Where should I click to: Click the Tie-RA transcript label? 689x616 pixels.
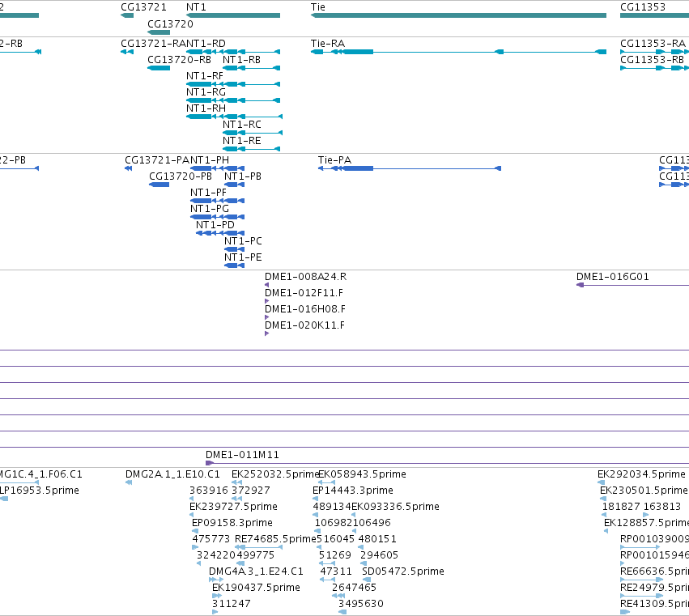coord(328,44)
